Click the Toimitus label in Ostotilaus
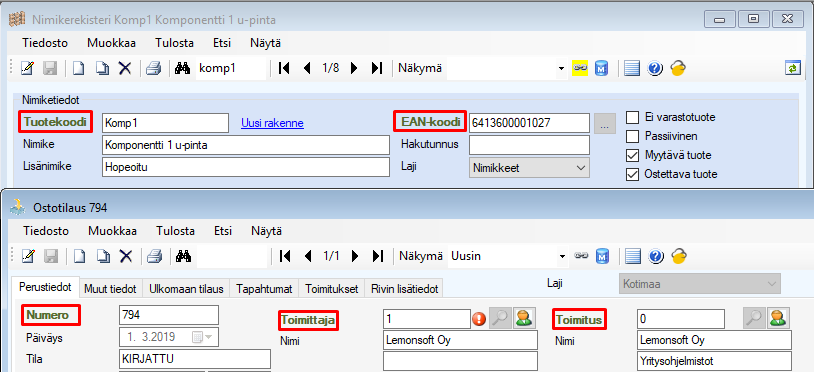Viewport: 814px width, 372px height. point(579,320)
